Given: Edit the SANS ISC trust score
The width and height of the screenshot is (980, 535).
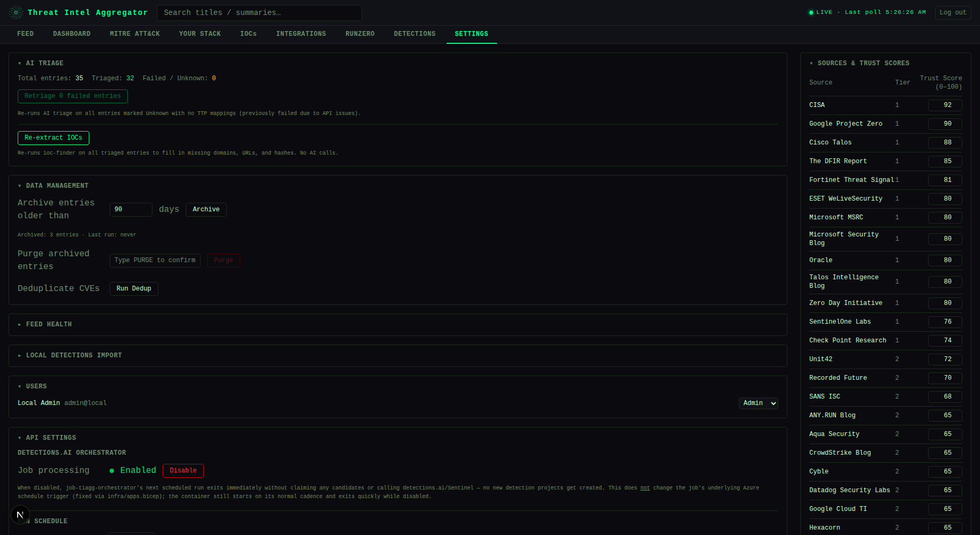Looking at the screenshot, I should [945, 397].
